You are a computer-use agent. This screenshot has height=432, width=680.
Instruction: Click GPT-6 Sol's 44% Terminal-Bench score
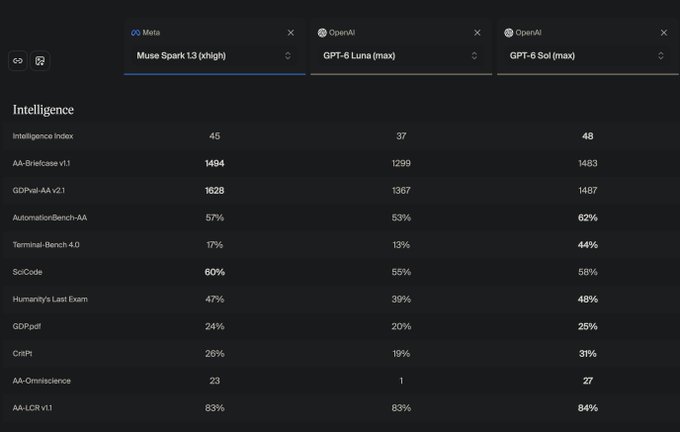(588, 245)
